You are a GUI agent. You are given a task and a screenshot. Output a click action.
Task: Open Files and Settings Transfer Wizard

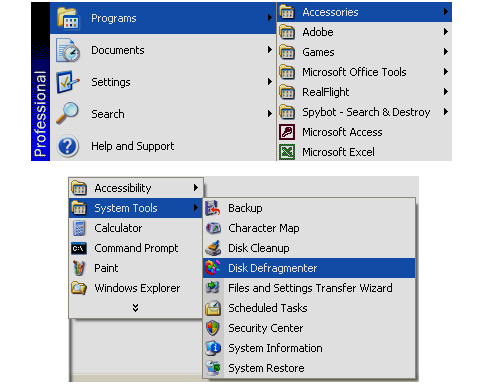(x=309, y=288)
